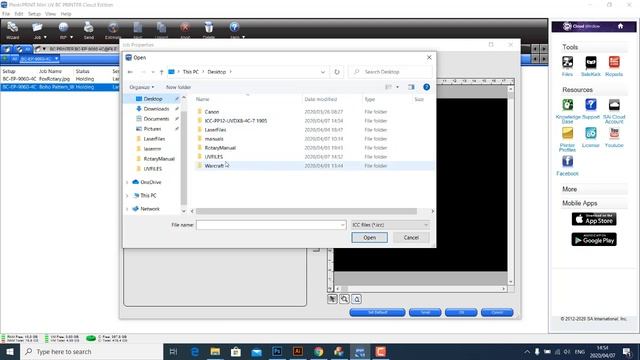Select the FoxRotary.jpg job row
The image size is (640, 360).
coord(60,79)
